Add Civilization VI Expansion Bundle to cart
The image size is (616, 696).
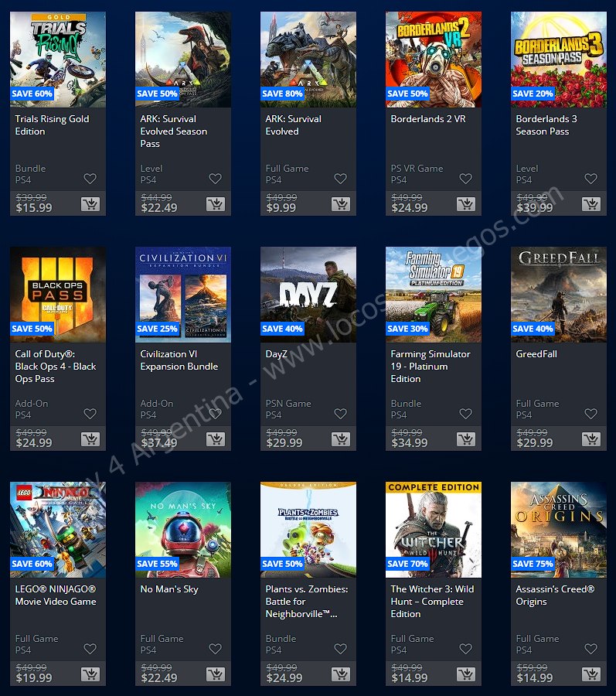click(215, 439)
